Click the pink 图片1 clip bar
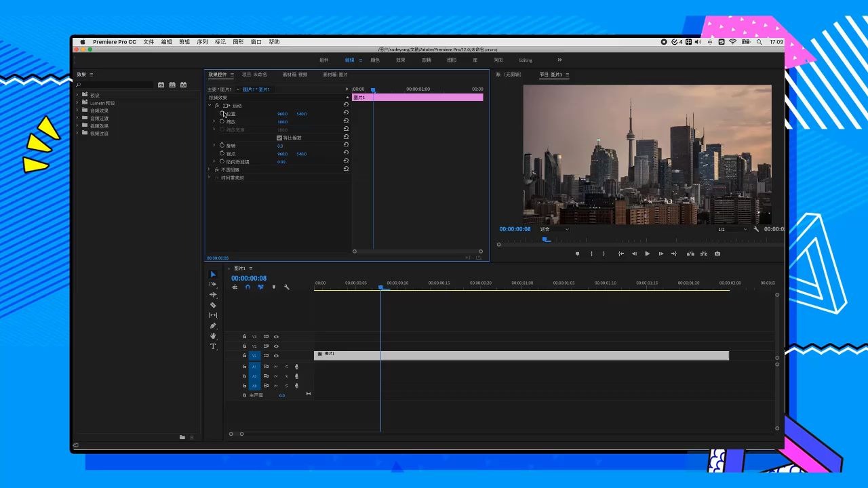868x488 pixels. click(x=418, y=98)
